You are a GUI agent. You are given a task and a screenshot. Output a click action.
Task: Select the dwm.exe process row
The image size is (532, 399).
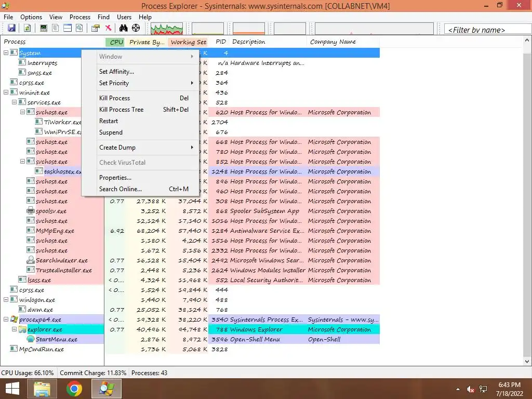(190, 310)
